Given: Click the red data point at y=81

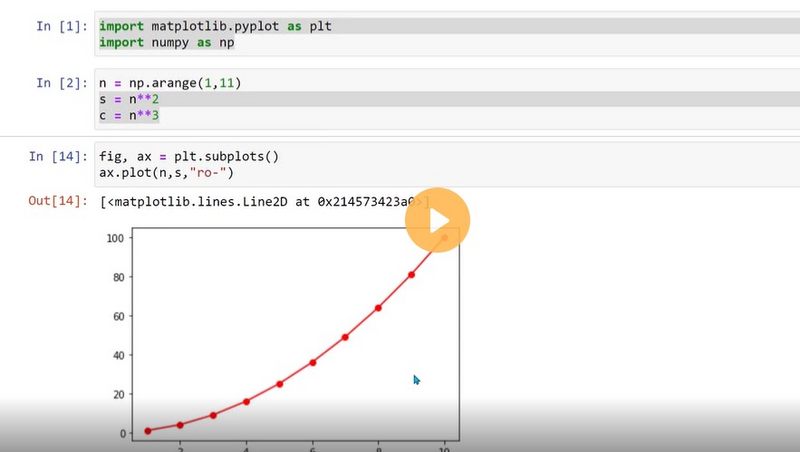Looking at the screenshot, I should pos(411,275).
